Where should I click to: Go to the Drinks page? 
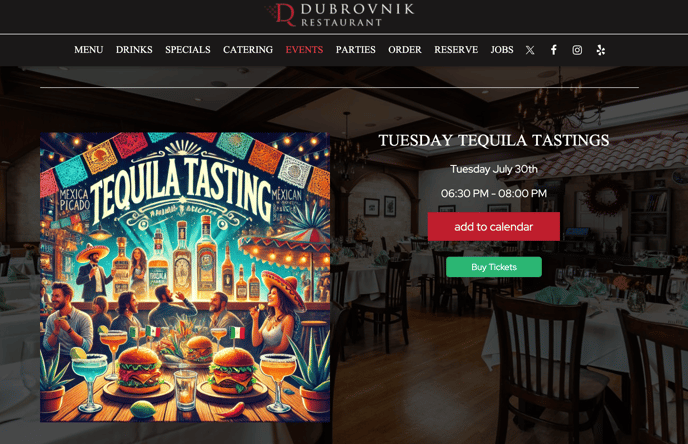pyautogui.click(x=134, y=50)
